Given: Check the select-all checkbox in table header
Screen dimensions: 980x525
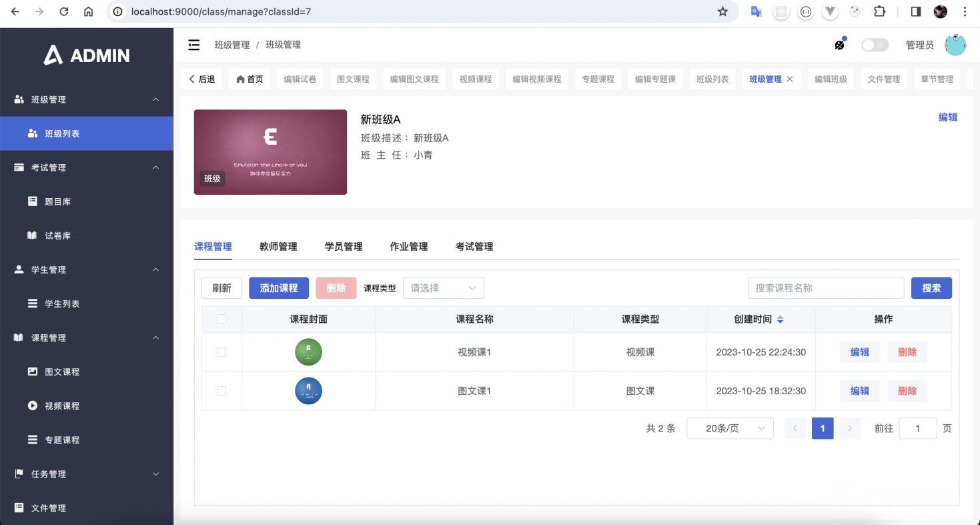Looking at the screenshot, I should click(x=221, y=319).
